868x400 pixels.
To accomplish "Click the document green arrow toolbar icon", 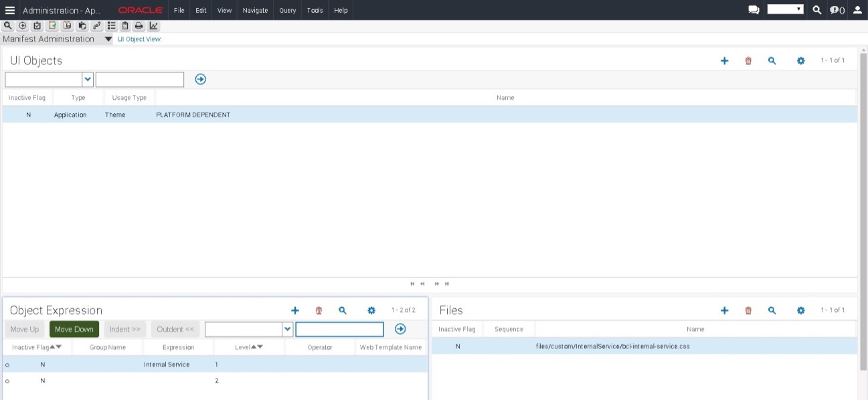I will pos(52,26).
